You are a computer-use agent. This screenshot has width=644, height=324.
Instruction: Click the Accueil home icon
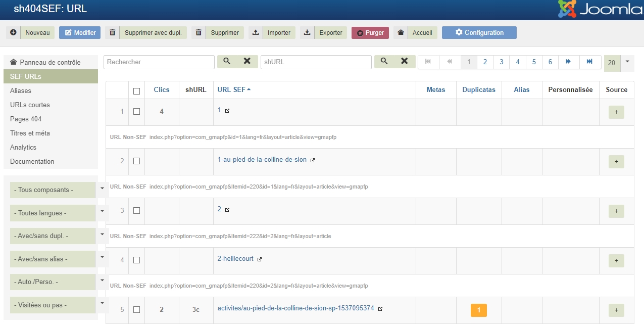(x=401, y=32)
